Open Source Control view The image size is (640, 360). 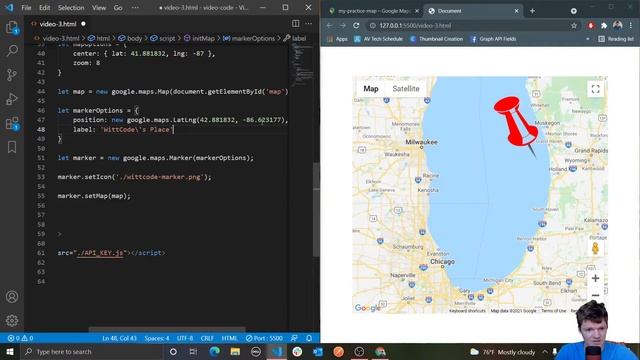[x=12, y=75]
